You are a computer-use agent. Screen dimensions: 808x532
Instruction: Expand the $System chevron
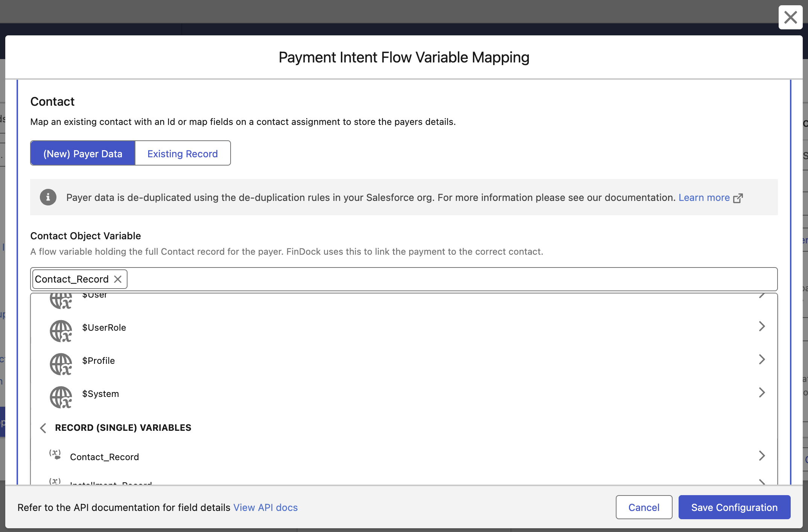pyautogui.click(x=762, y=392)
